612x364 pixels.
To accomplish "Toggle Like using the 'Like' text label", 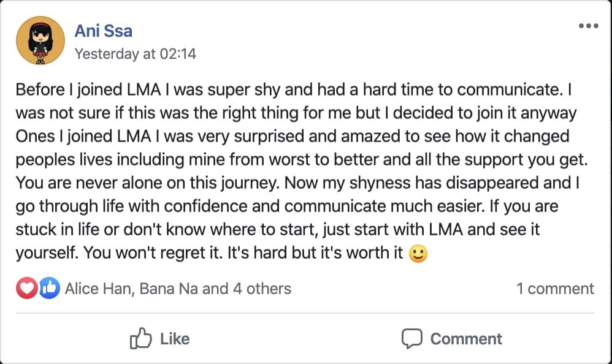I will (175, 338).
